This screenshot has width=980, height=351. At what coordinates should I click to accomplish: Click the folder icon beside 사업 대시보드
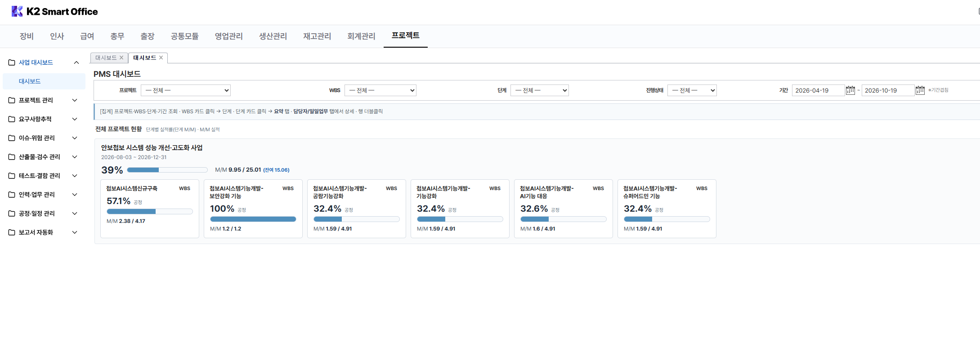point(12,62)
